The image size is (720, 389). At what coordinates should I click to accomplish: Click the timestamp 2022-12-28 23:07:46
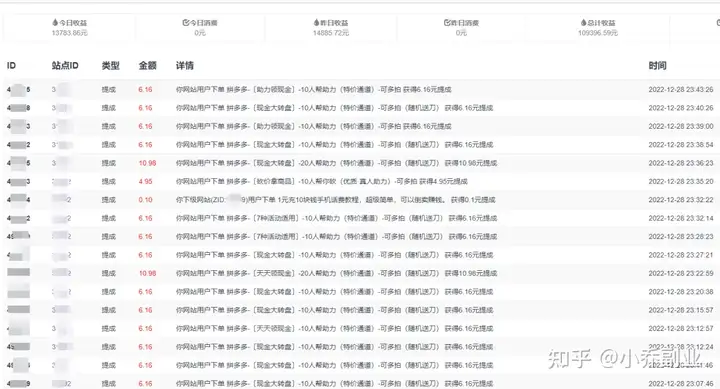click(x=681, y=383)
